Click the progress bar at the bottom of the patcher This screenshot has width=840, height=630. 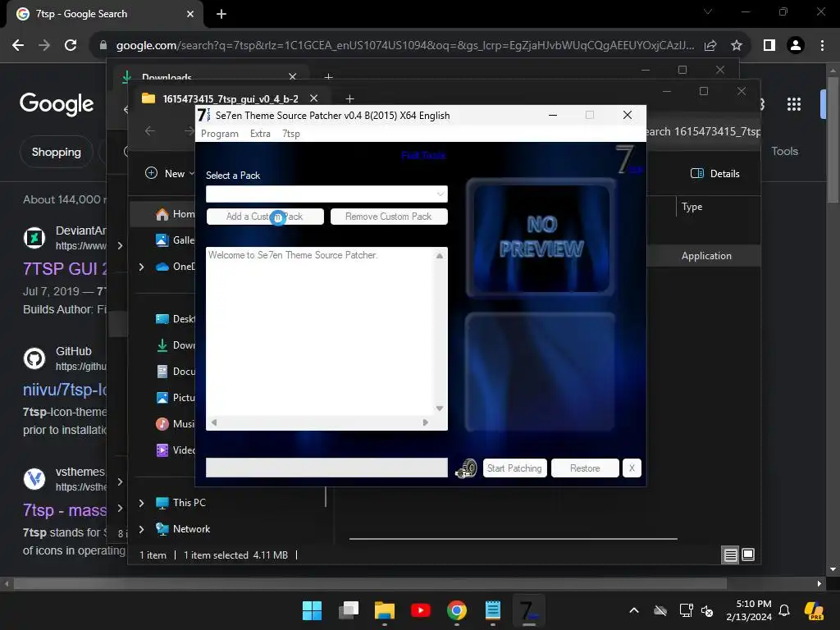326,468
